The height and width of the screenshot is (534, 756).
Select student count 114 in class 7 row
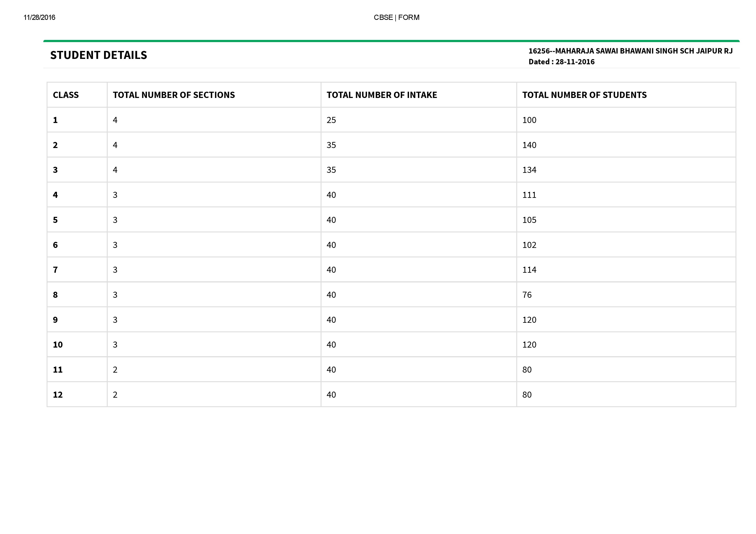coord(529,270)
